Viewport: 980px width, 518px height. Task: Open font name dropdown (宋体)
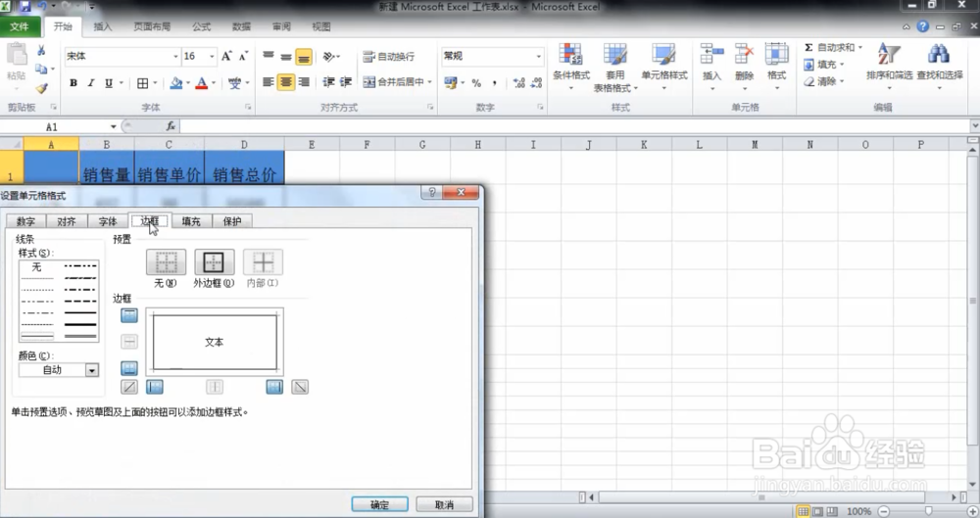pyautogui.click(x=175, y=56)
